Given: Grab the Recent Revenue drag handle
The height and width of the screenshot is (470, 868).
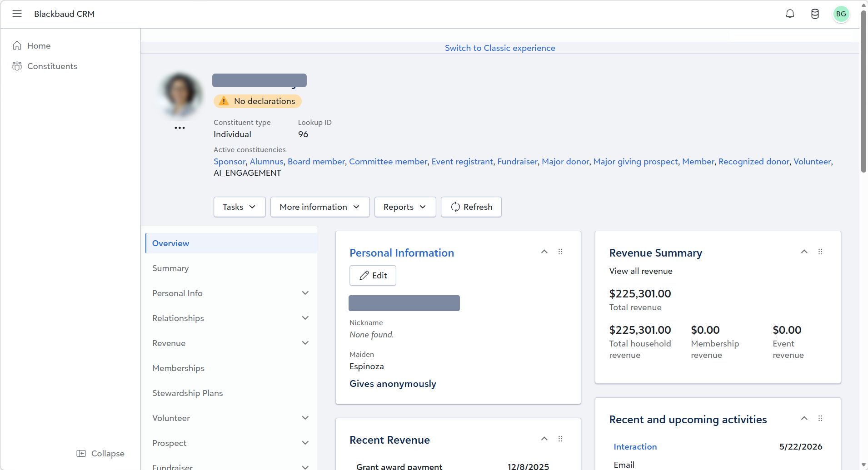Looking at the screenshot, I should (560, 439).
